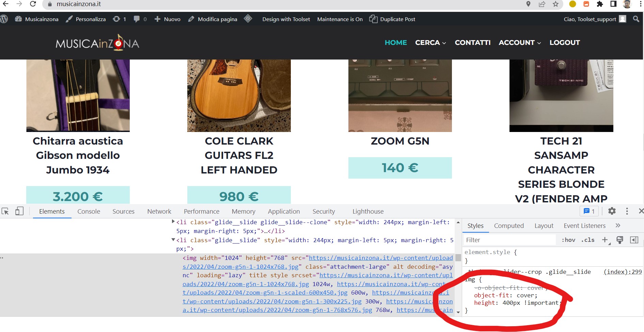Viewport: 644px width, 332px height.
Task: Add a new style rule with plus icon
Action: coord(605,240)
